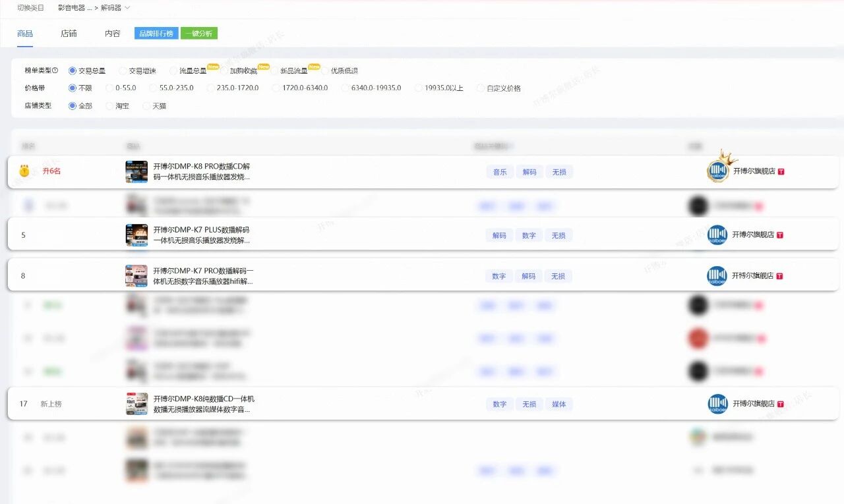844x504 pixels.
Task: Select the 新品流量 ranking type
Action: (289, 70)
